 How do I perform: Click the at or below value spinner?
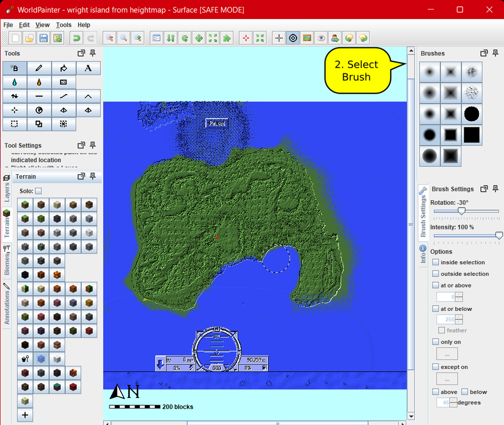449,319
